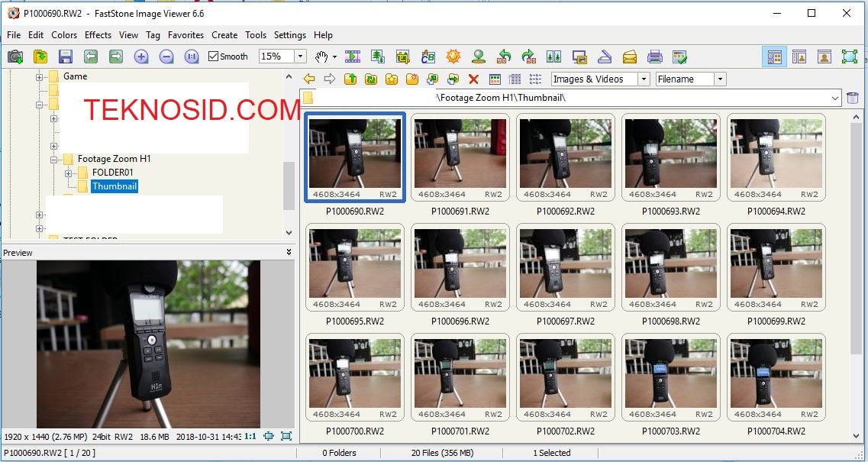Click the Zoom In plus icon
Image resolution: width=868 pixels, height=462 pixels.
pos(141,57)
